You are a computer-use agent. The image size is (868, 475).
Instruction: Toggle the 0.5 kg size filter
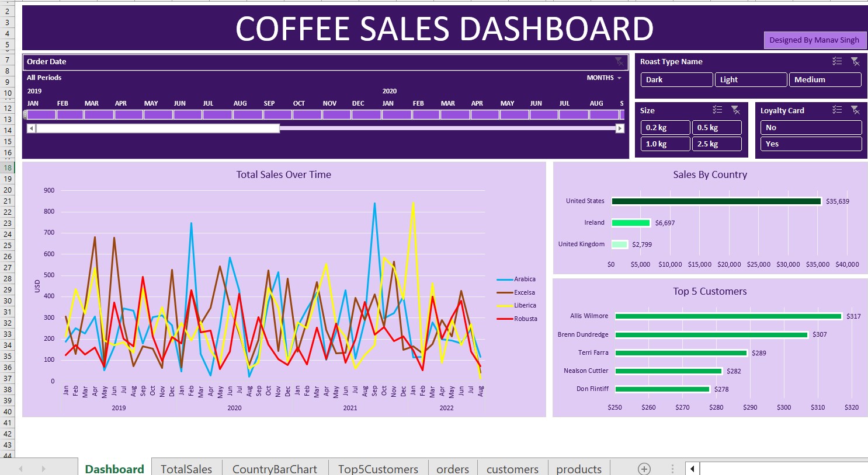(716, 127)
